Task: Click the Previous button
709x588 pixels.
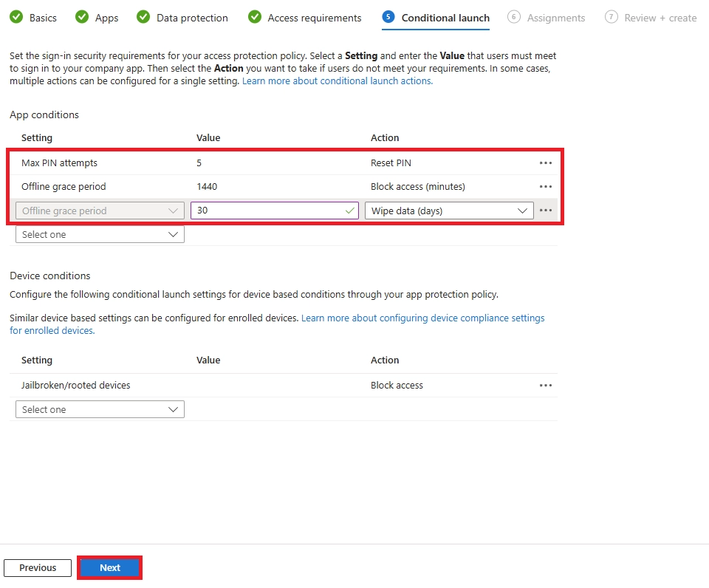Action: (x=38, y=567)
